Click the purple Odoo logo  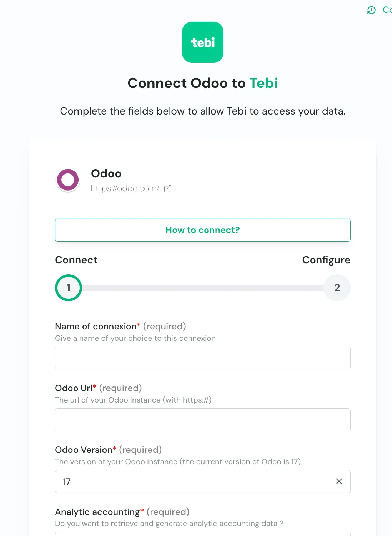point(68,180)
